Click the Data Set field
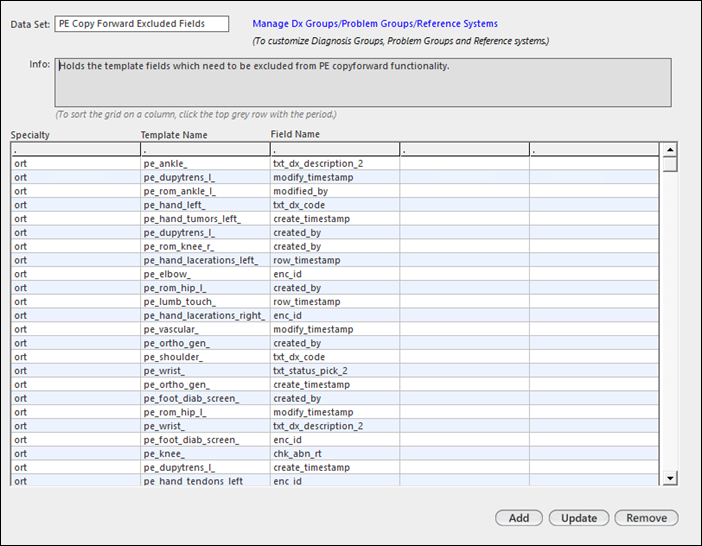 click(x=141, y=24)
